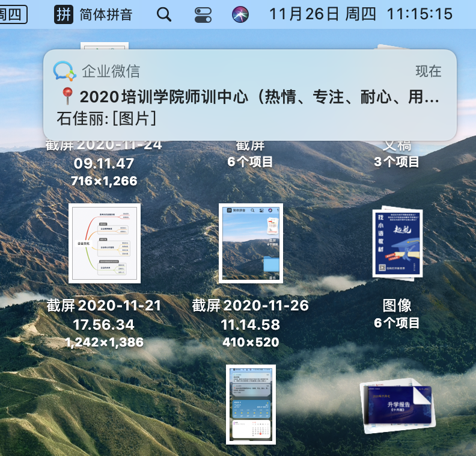Viewport: 476px width, 456px height.
Task: Open Spotlight search in the menu bar
Action: tap(163, 14)
